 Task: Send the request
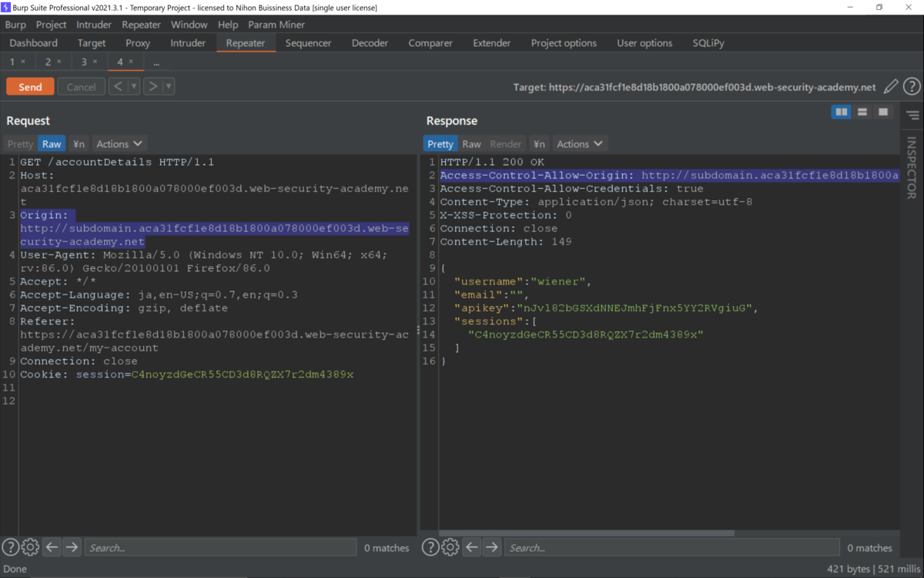(30, 87)
